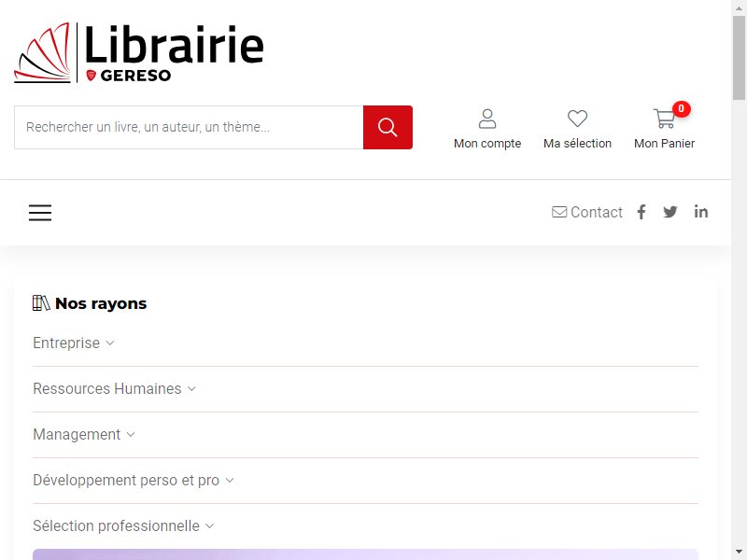Click the page scrollbar thumb
Image resolution: width=747 pixels, height=560 pixels.
pyautogui.click(x=739, y=57)
